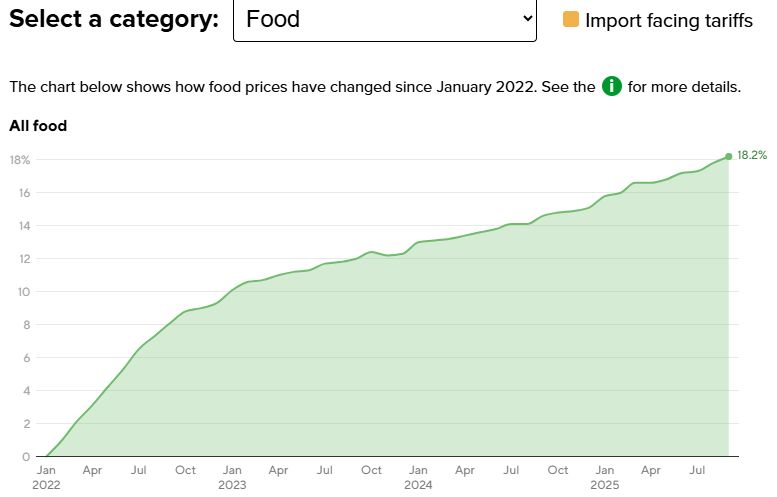Click the 0 y-axis label
The image size is (777, 497).
[26, 457]
